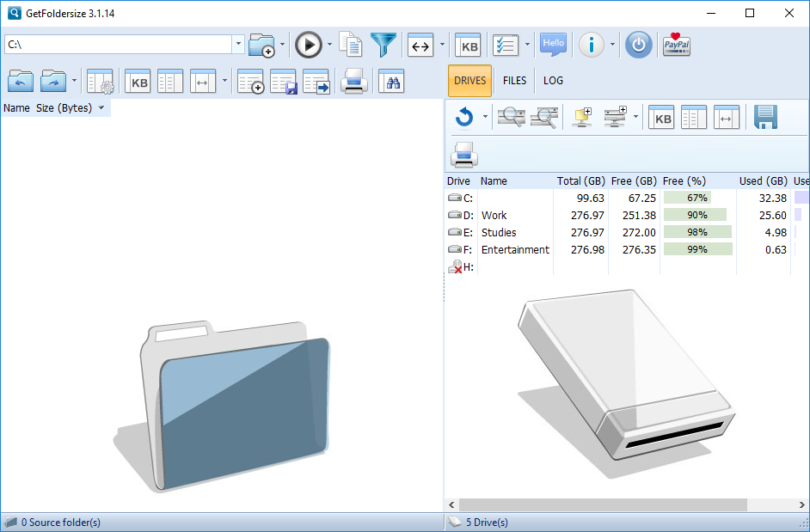The image size is (810, 532).
Task: Open the dropdown next to the info icon
Action: [613, 45]
